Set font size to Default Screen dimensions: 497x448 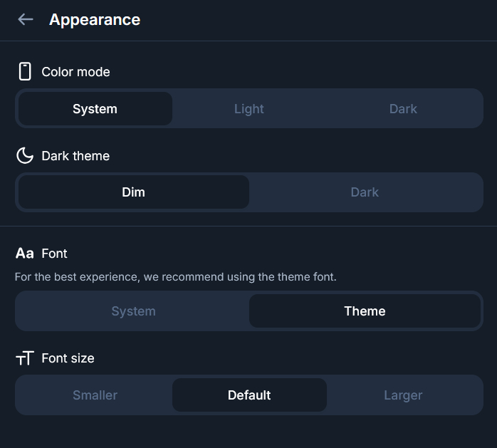(249, 395)
